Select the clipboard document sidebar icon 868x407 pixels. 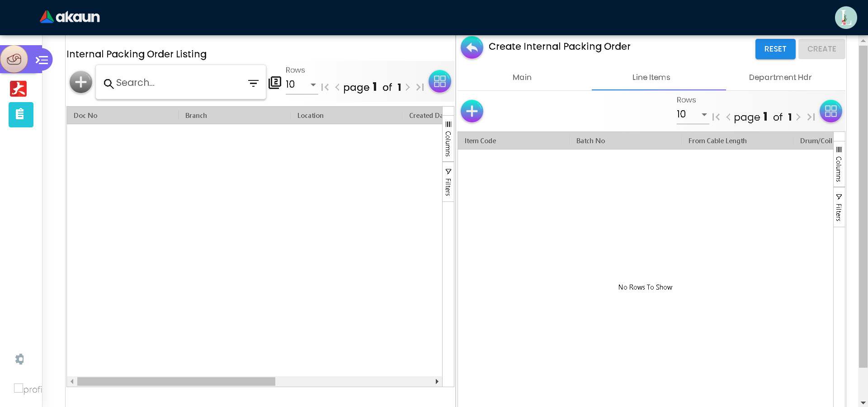tap(21, 114)
